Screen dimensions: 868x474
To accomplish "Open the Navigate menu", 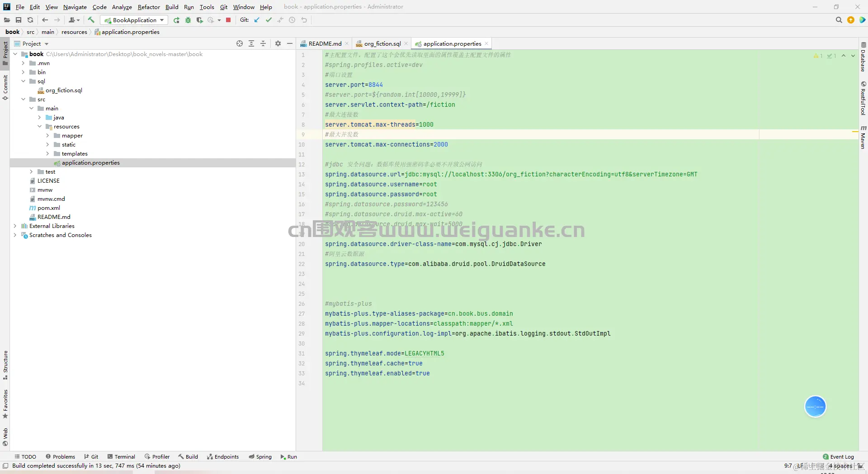I will [x=75, y=7].
